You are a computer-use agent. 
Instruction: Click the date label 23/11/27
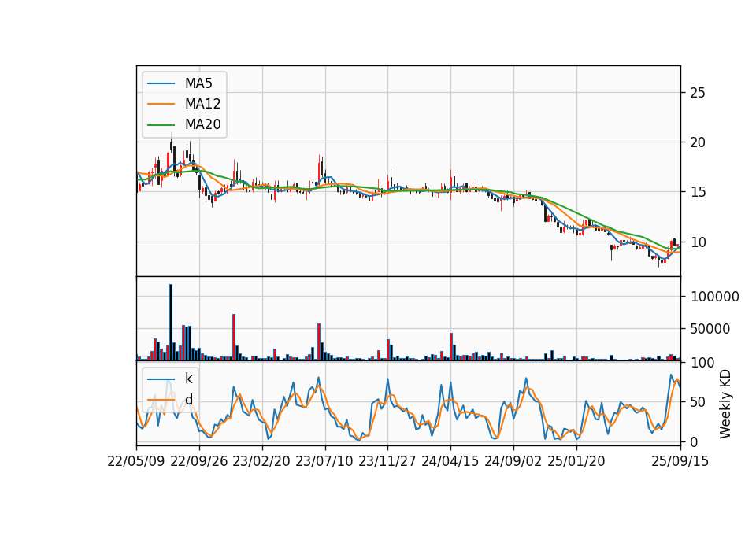[x=387, y=461]
